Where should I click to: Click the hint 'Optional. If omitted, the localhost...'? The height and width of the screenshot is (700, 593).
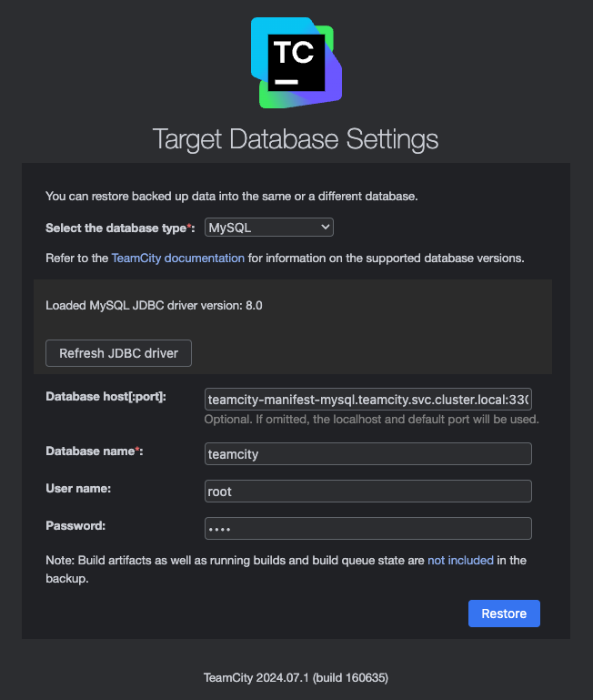(x=372, y=420)
